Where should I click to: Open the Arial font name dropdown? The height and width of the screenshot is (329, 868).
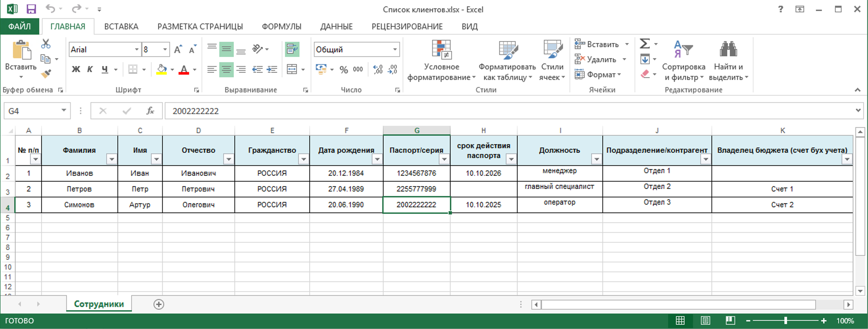click(136, 50)
